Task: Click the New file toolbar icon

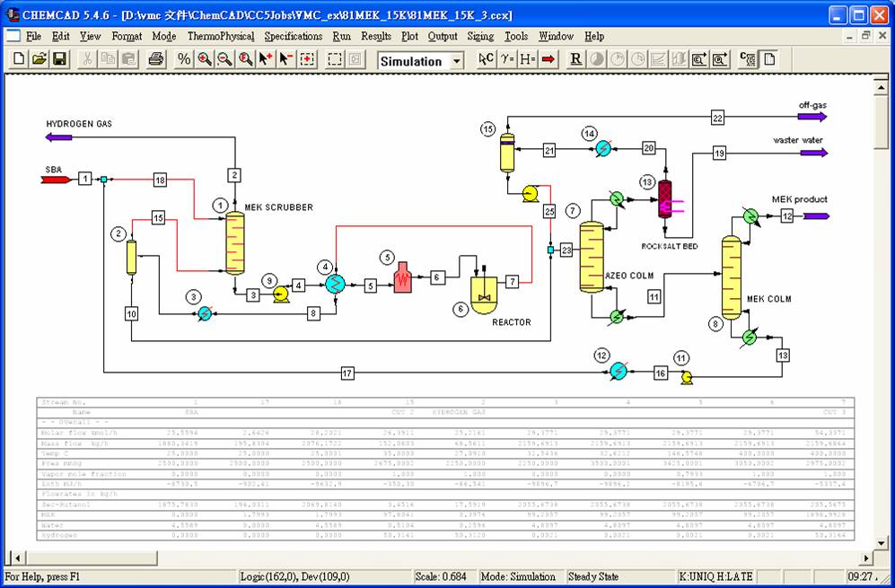Action: click(x=19, y=59)
